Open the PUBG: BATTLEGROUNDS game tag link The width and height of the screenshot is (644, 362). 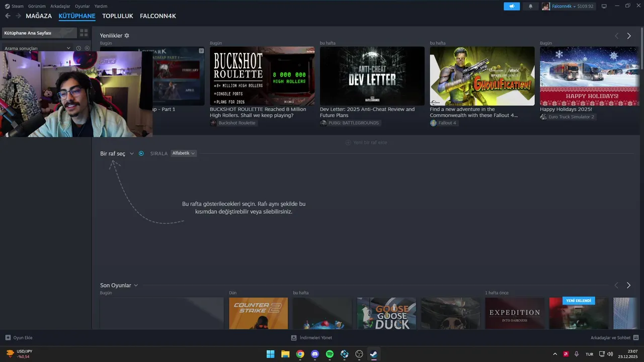click(x=350, y=123)
